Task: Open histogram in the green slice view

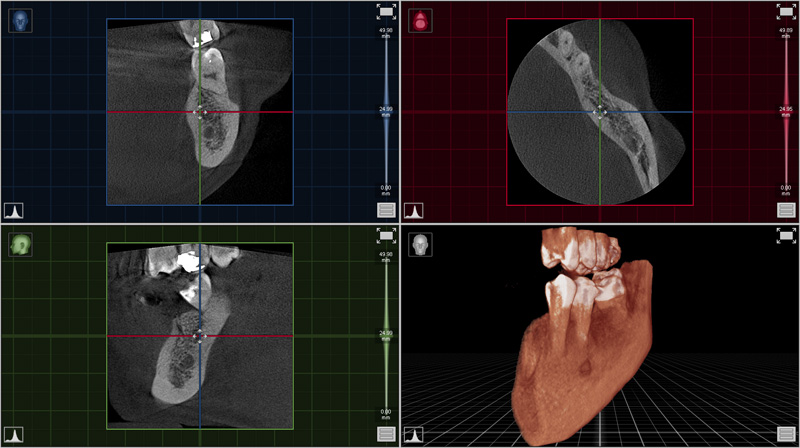Action: pos(15,434)
